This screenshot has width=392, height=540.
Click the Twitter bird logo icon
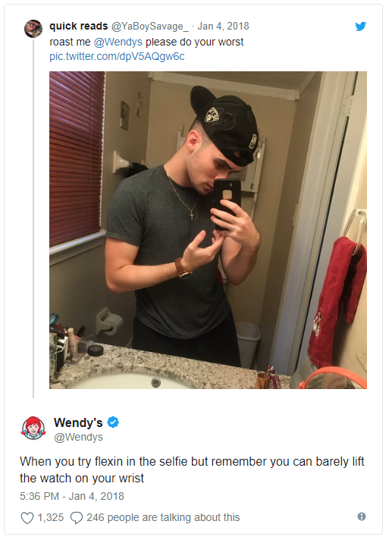[360, 27]
